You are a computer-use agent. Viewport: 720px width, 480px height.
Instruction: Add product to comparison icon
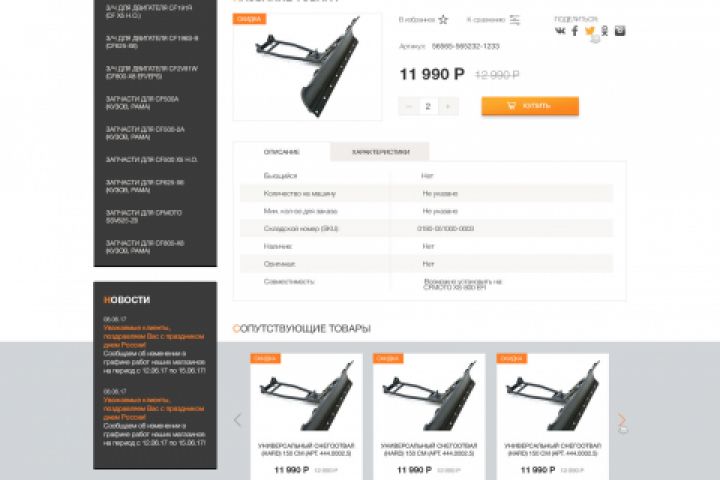(515, 20)
